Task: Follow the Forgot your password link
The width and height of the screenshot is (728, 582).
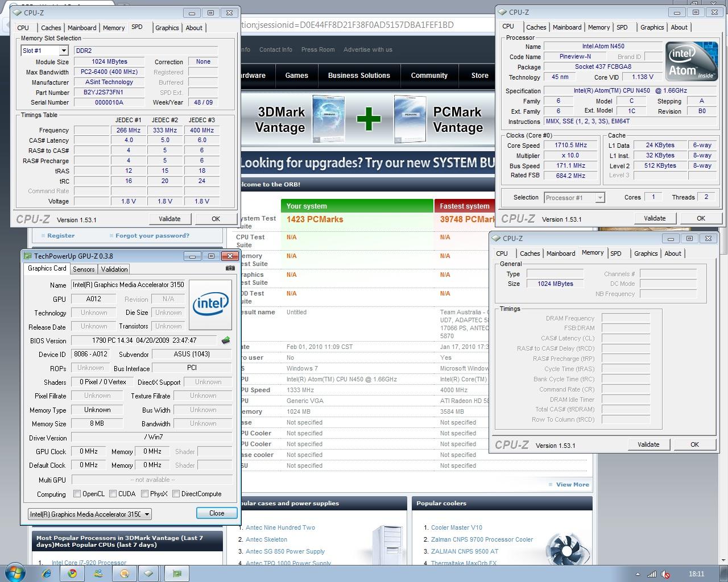Action: [x=152, y=235]
